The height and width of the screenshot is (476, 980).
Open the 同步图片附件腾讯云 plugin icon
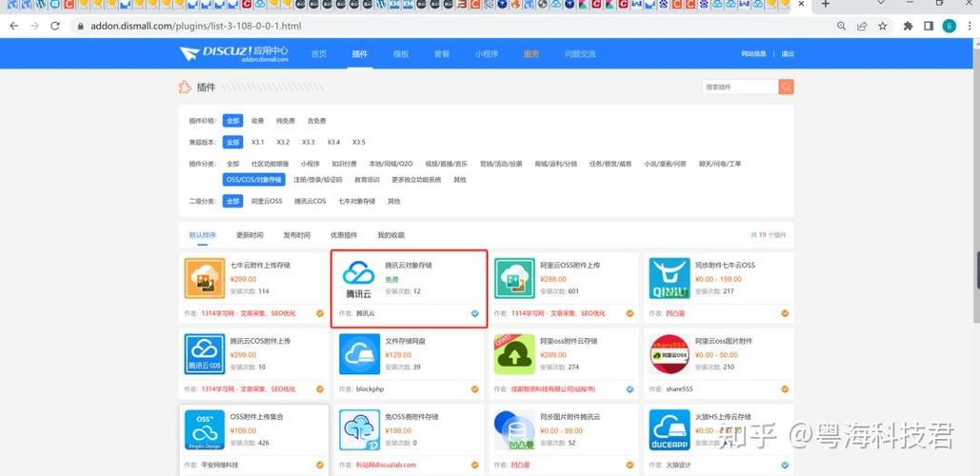514,429
